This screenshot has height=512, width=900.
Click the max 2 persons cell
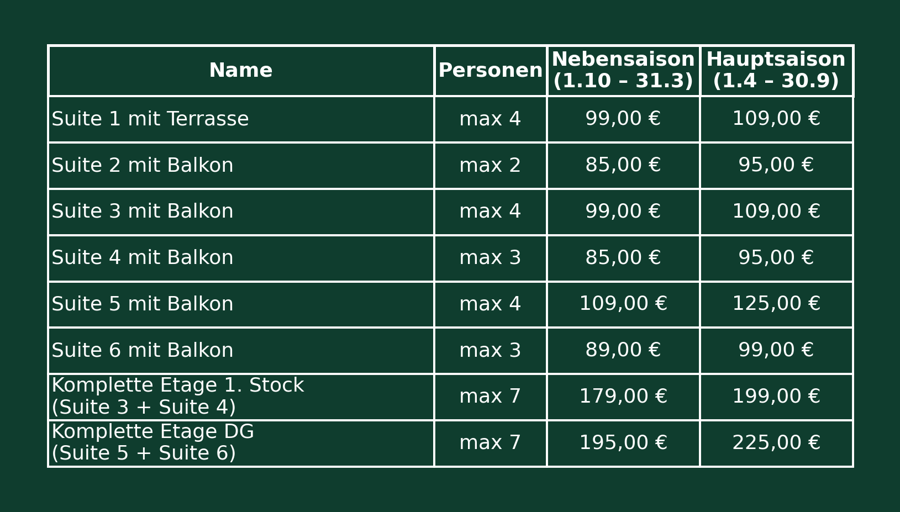point(490,166)
